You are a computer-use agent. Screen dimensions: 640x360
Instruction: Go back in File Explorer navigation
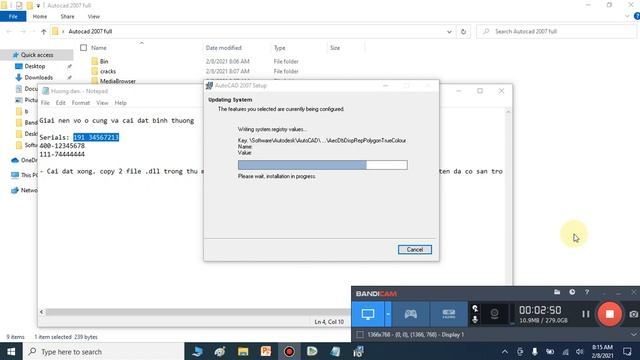[9, 31]
